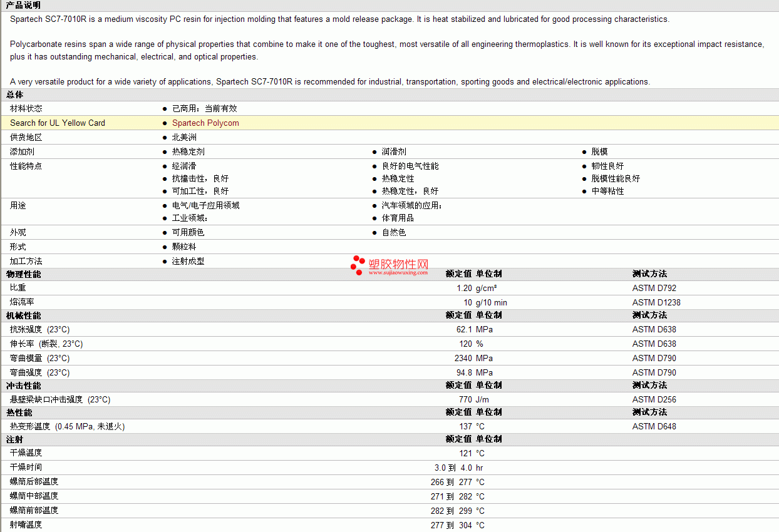Click the 良好的电气性能 feature entry
Image resolution: width=779 pixels, height=532 pixels.
click(x=410, y=166)
